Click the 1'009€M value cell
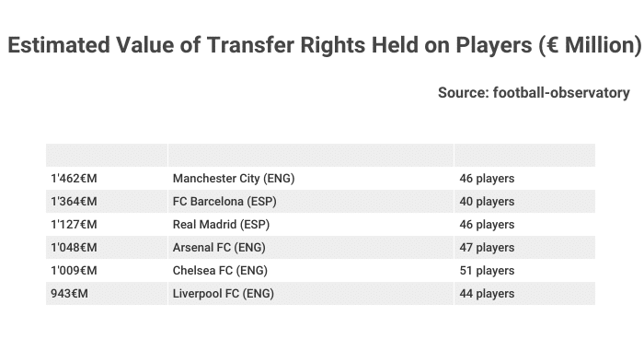644x339 pixels. coord(107,271)
